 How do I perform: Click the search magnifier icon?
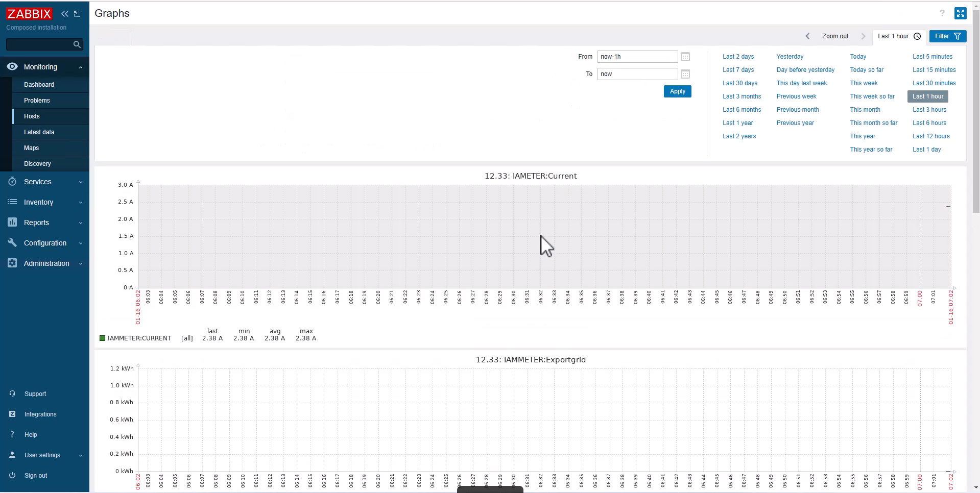[77, 45]
